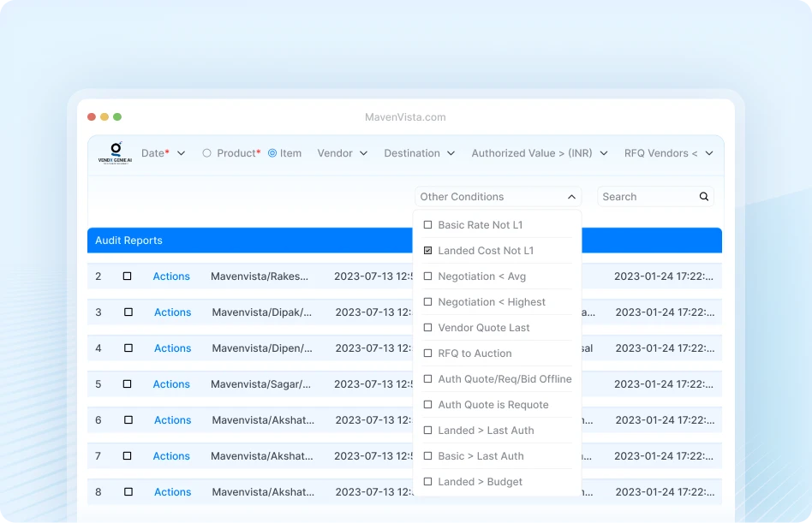Click the search magnifier icon

704,197
